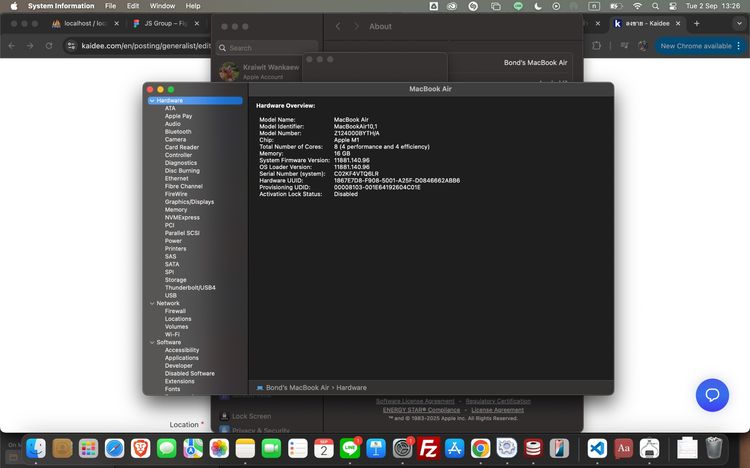Open Messages app in the Dock

[166, 448]
